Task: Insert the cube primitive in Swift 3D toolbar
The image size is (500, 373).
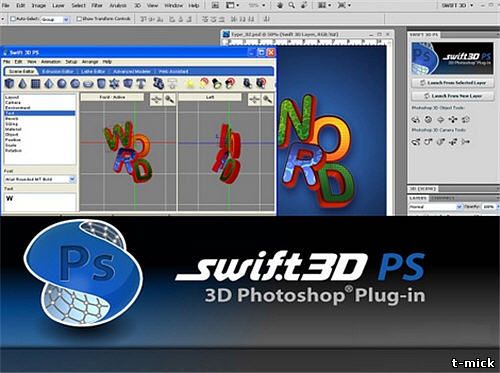Action: tap(9, 84)
